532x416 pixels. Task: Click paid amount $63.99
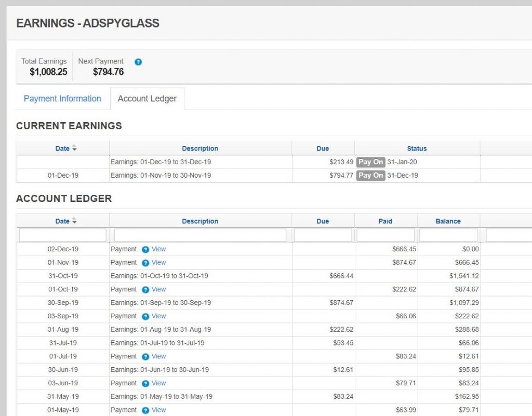pyautogui.click(x=406, y=410)
